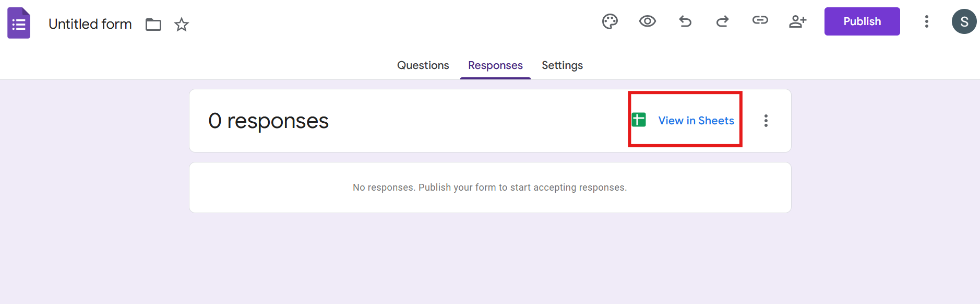Open the add collaborators icon
The width and height of the screenshot is (980, 304).
click(798, 21)
